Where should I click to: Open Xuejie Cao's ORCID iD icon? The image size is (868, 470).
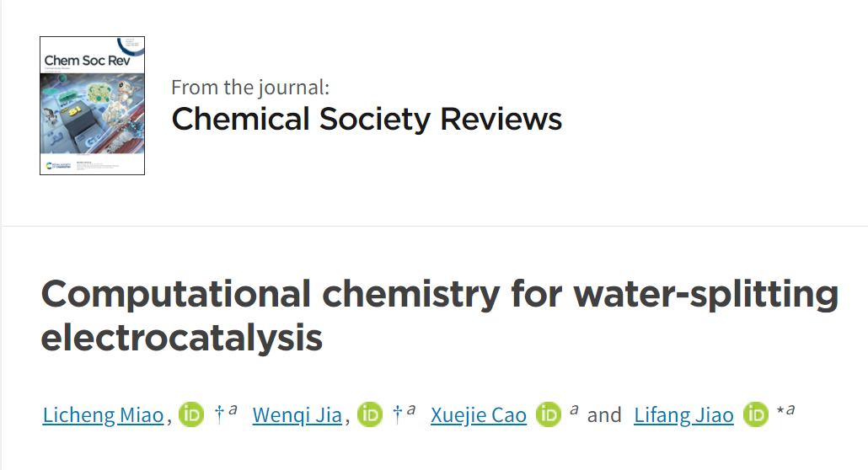tap(549, 414)
